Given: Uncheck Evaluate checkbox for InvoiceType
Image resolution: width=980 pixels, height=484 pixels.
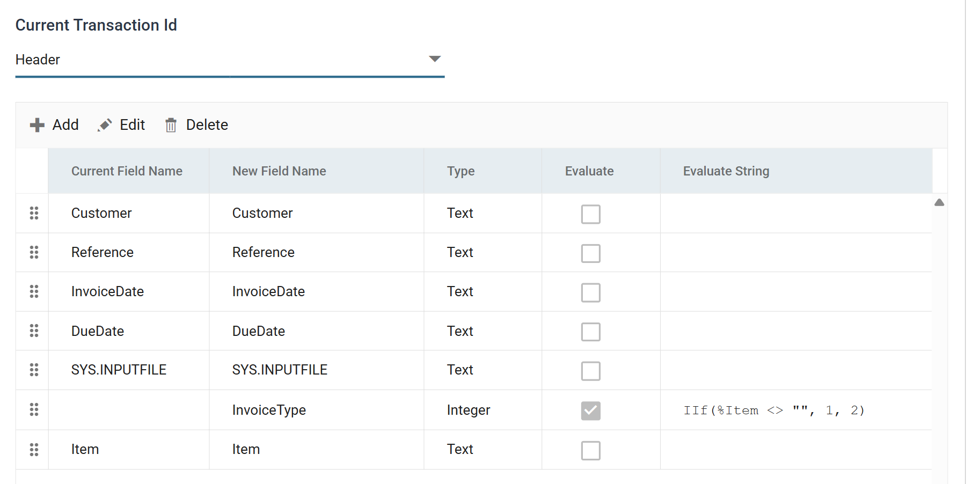Looking at the screenshot, I should [x=590, y=410].
